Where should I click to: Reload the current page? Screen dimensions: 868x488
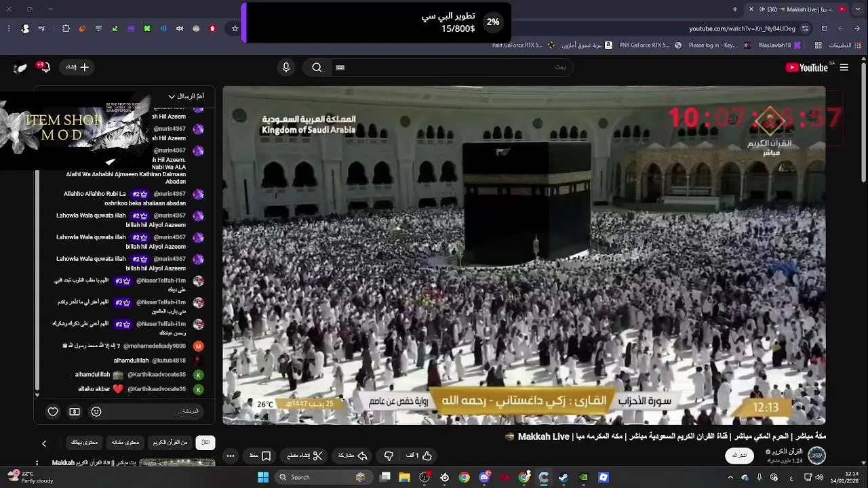825,28
